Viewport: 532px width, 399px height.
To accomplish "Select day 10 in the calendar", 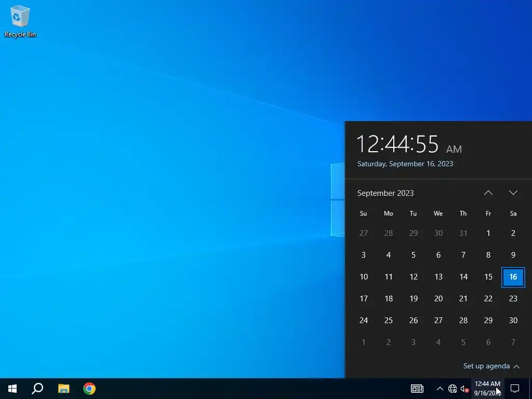I will click(364, 277).
